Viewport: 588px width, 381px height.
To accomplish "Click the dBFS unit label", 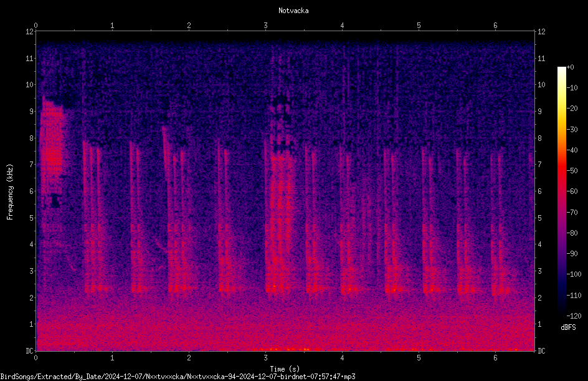I will (x=568, y=327).
